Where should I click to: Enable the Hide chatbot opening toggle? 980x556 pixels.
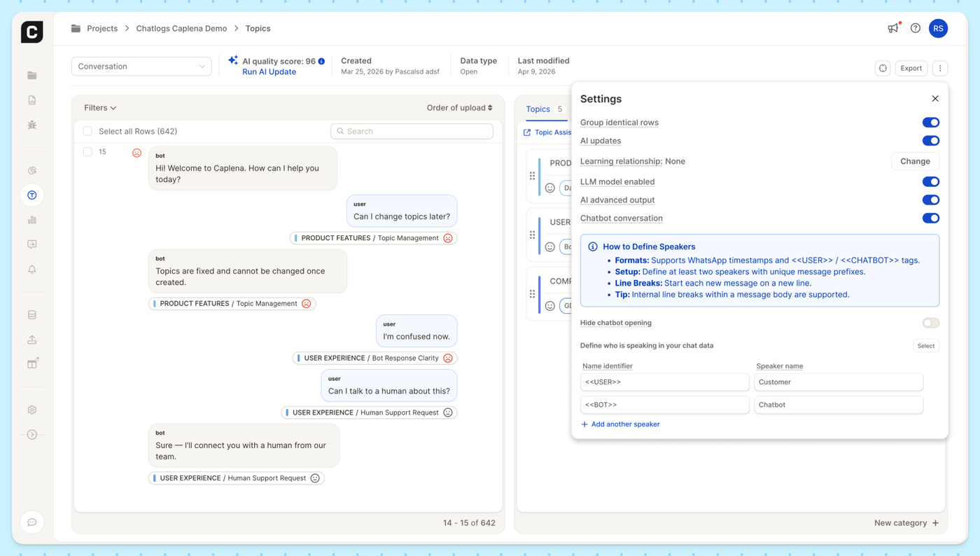click(x=930, y=323)
